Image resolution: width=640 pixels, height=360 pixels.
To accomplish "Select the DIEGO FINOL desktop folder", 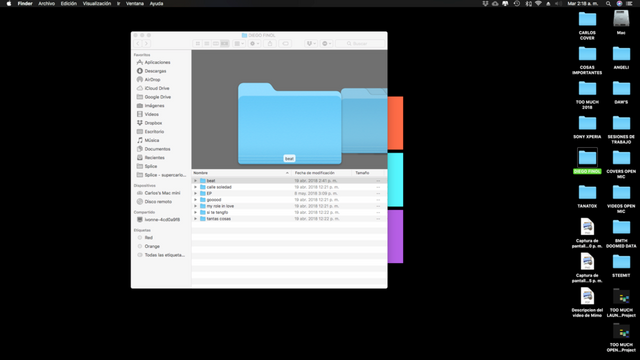I will tap(587, 161).
